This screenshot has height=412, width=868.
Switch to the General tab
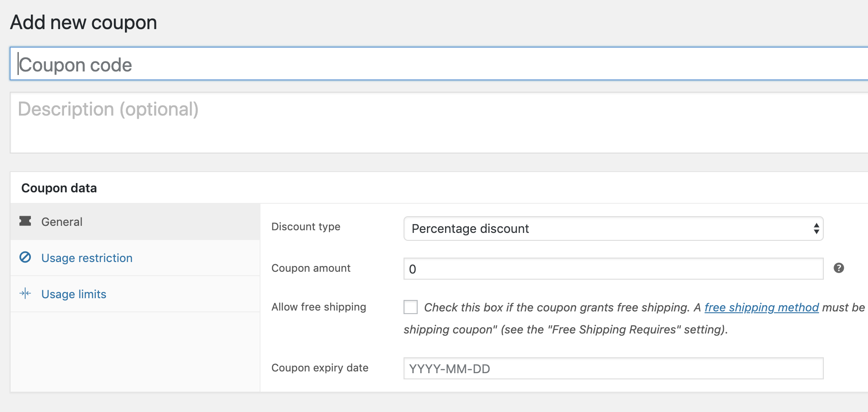[62, 222]
